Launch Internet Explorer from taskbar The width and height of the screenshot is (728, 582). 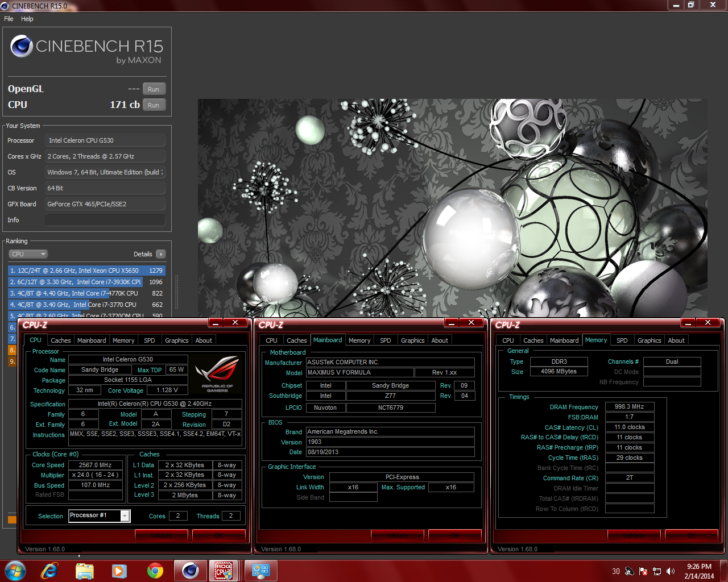coord(50,571)
